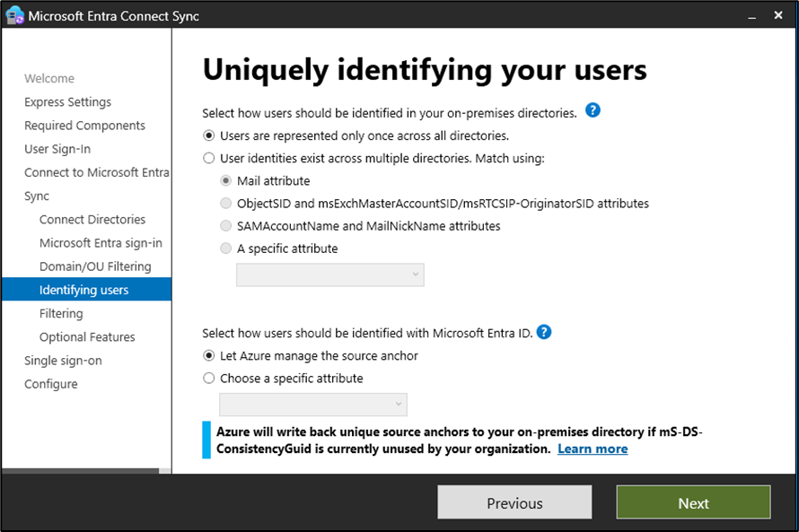Select 'Users are represented only once' option
Viewport: 799px width, 532px height.
tap(209, 136)
